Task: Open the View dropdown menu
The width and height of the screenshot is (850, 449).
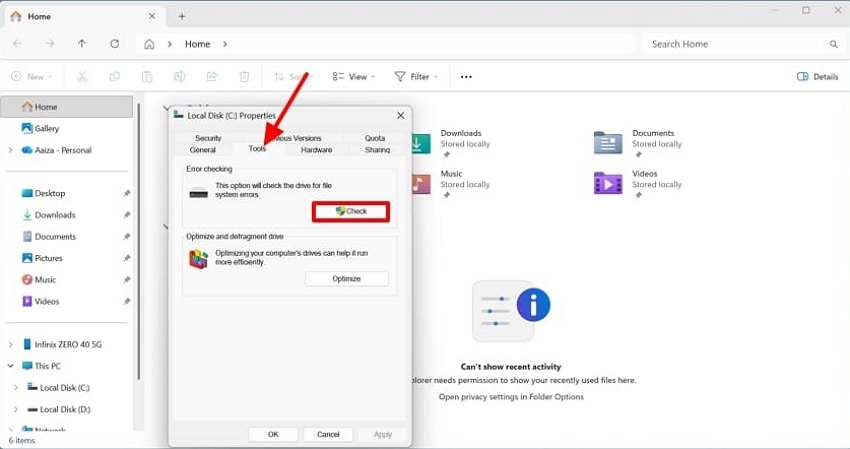Action: [353, 76]
